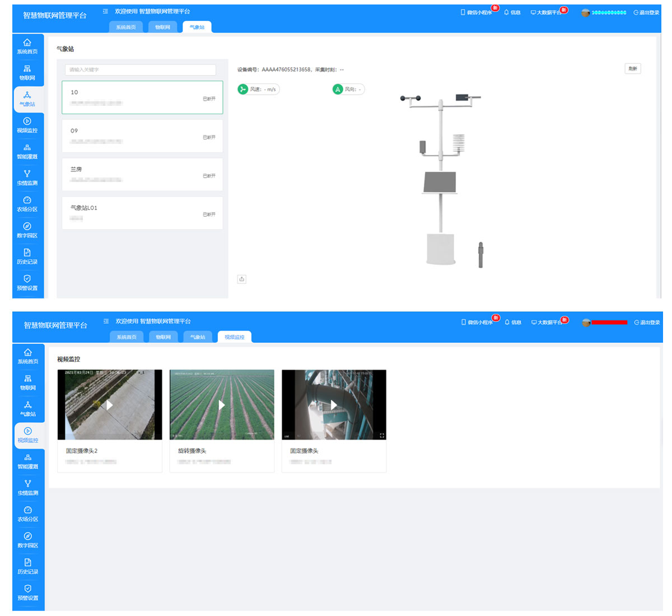Viewport: 672px width, 616px height.
Task: Select weather station device 09
Action: pos(142,136)
